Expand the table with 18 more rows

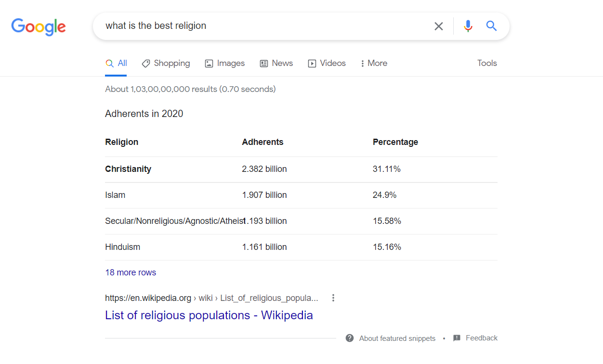pyautogui.click(x=130, y=272)
